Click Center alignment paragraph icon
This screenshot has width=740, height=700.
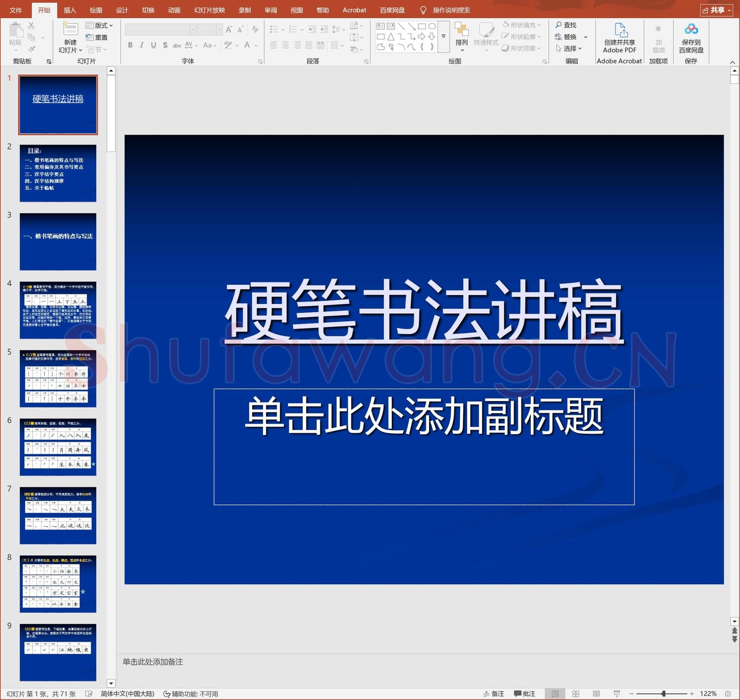pos(286,45)
